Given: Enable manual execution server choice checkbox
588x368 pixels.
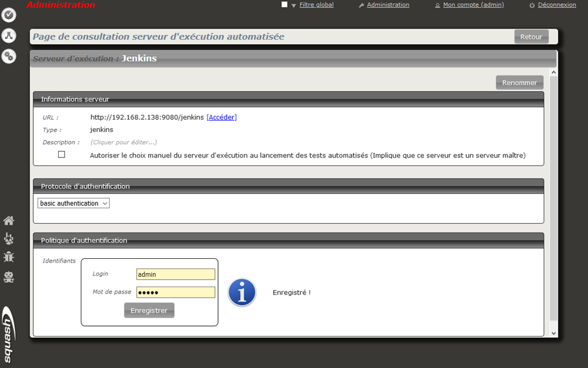Looking at the screenshot, I should pos(61,154).
